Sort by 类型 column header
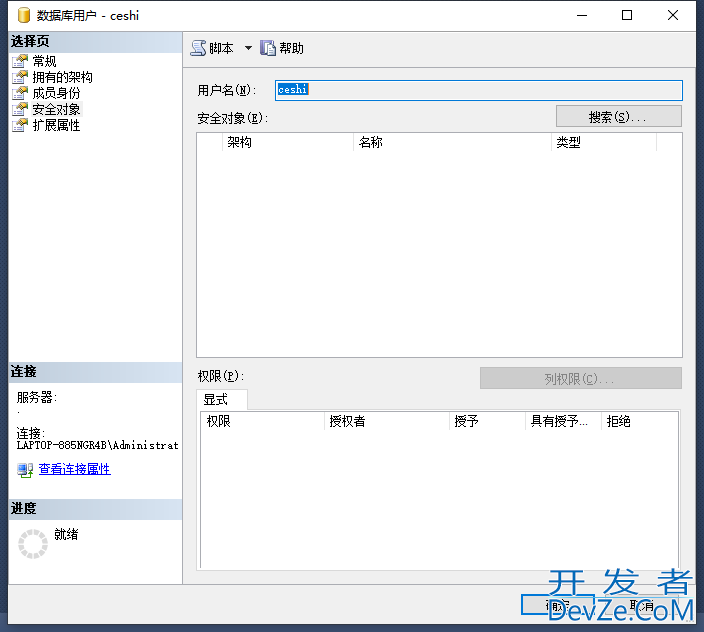The width and height of the screenshot is (704, 632). click(x=603, y=142)
